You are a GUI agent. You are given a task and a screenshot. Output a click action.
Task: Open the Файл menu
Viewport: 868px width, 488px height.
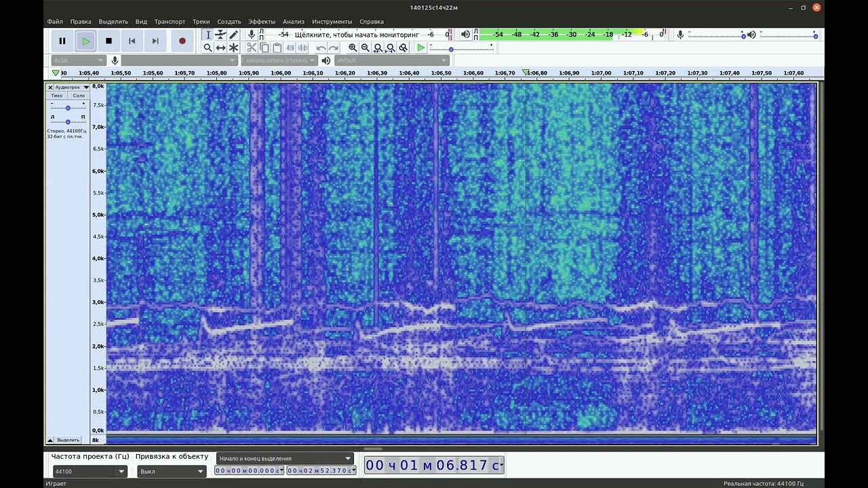55,22
